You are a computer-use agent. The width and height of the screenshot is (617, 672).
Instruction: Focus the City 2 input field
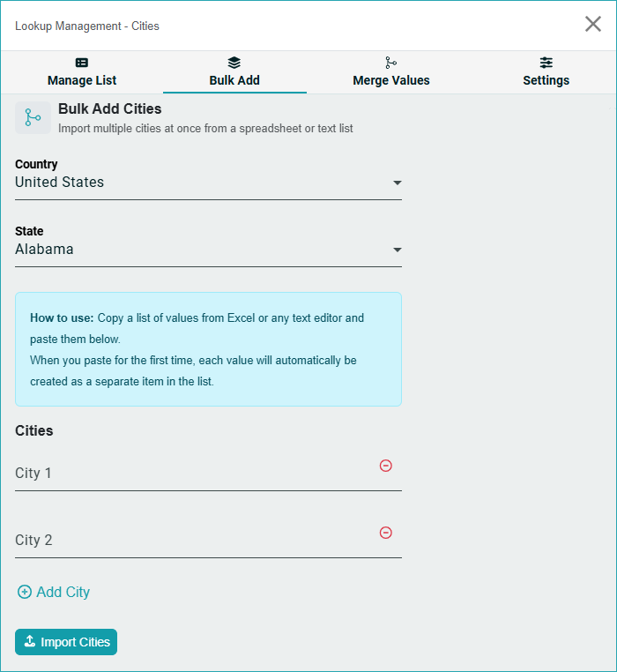194,541
